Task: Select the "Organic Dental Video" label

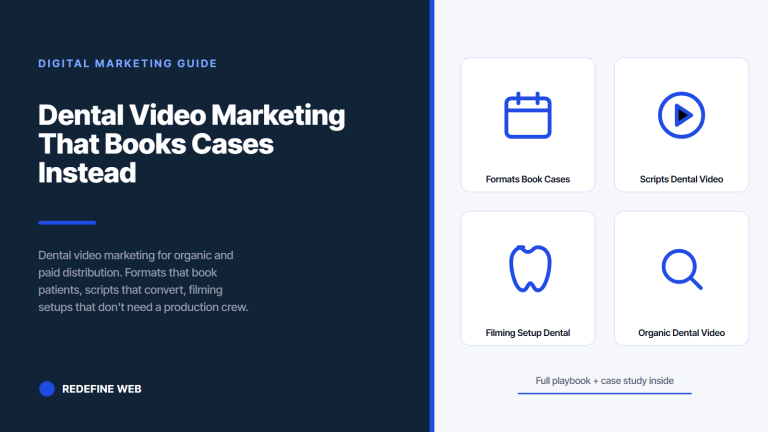Action: tap(681, 333)
